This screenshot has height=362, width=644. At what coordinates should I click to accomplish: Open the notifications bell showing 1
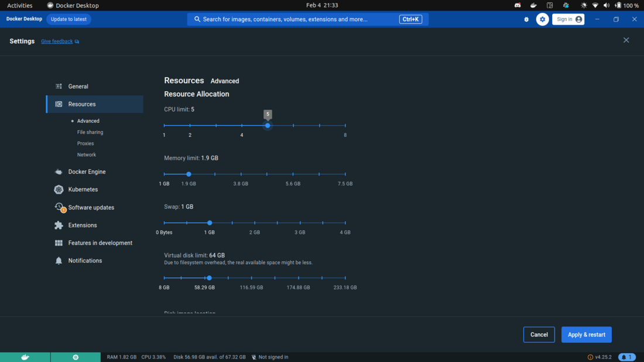[626, 357]
